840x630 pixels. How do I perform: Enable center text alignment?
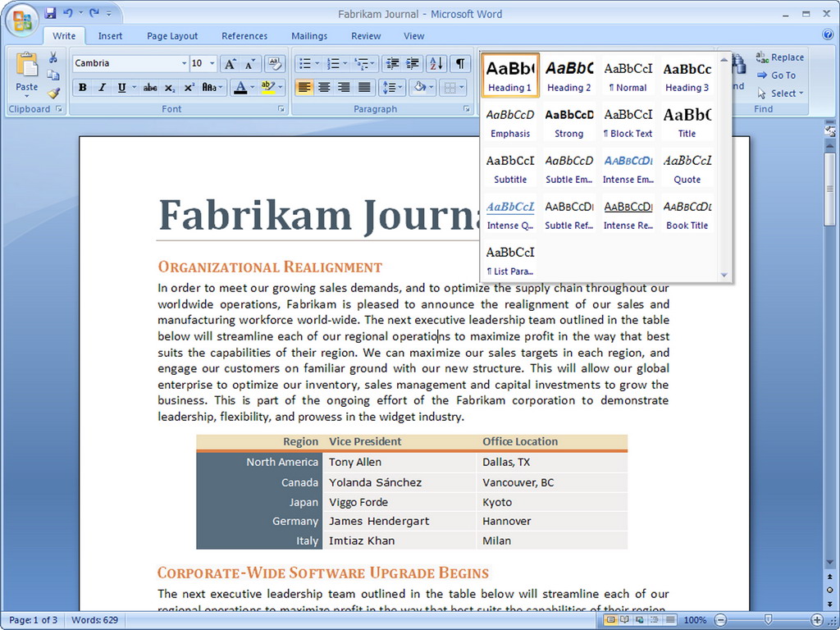coord(324,88)
